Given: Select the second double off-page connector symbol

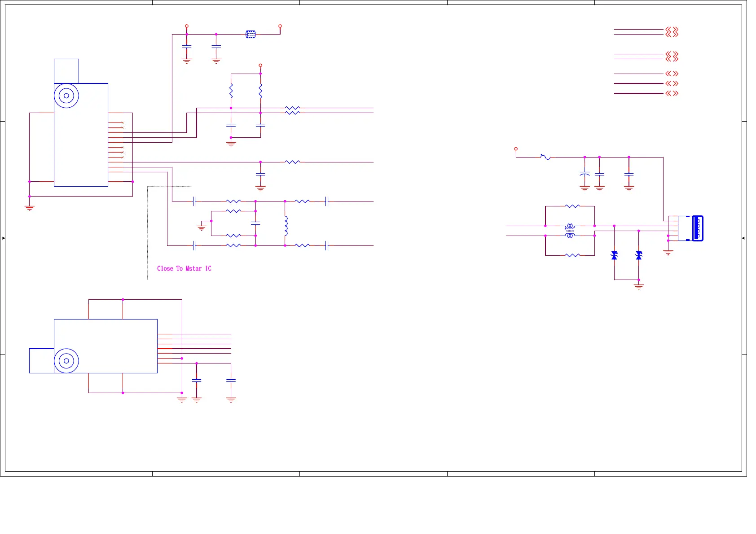Looking at the screenshot, I should tap(672, 56).
